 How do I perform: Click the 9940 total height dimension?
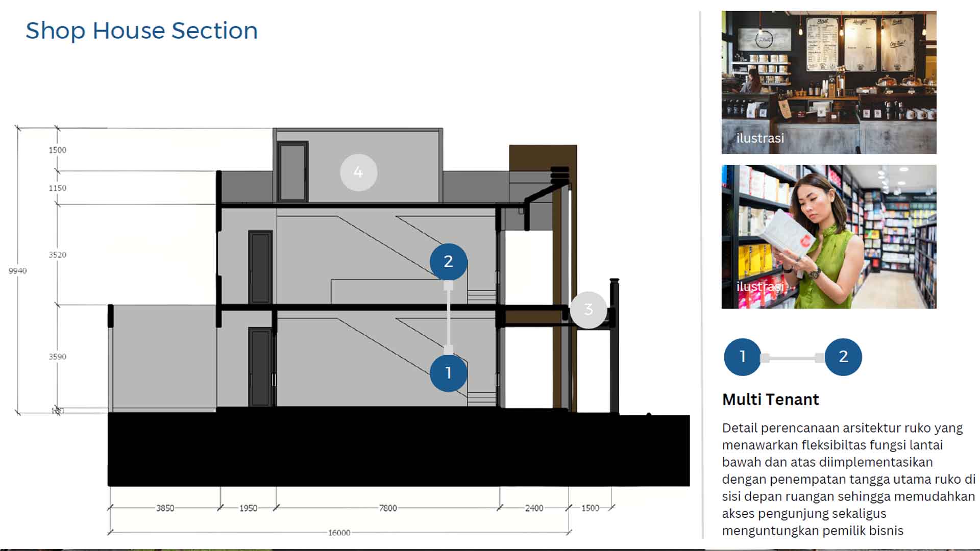click(17, 271)
